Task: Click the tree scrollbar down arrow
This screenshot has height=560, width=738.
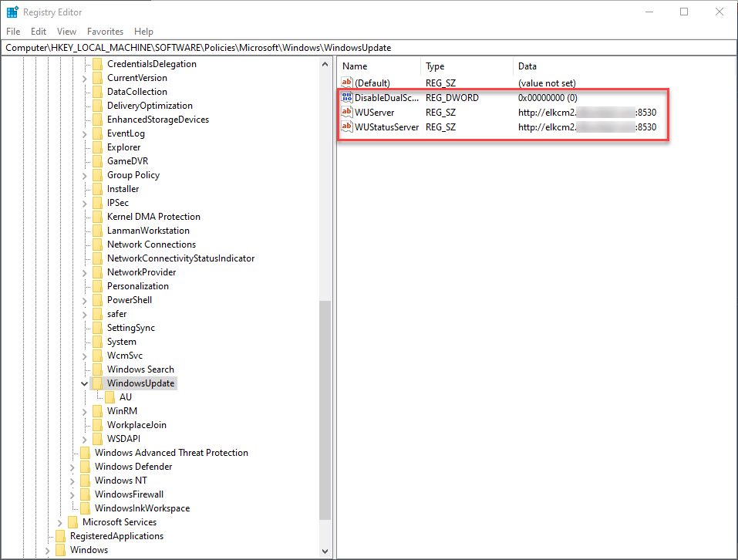Action: 325,551
